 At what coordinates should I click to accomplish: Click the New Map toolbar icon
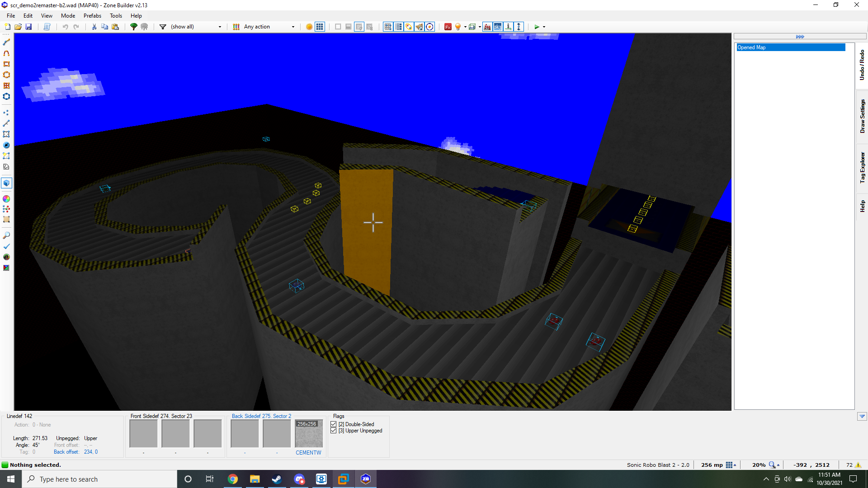8,27
